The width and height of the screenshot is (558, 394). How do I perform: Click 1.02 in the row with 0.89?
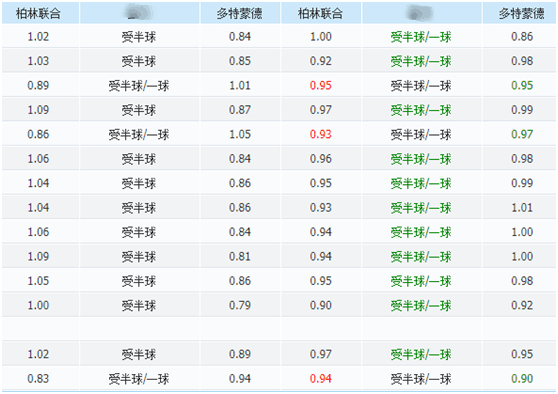click(x=38, y=354)
